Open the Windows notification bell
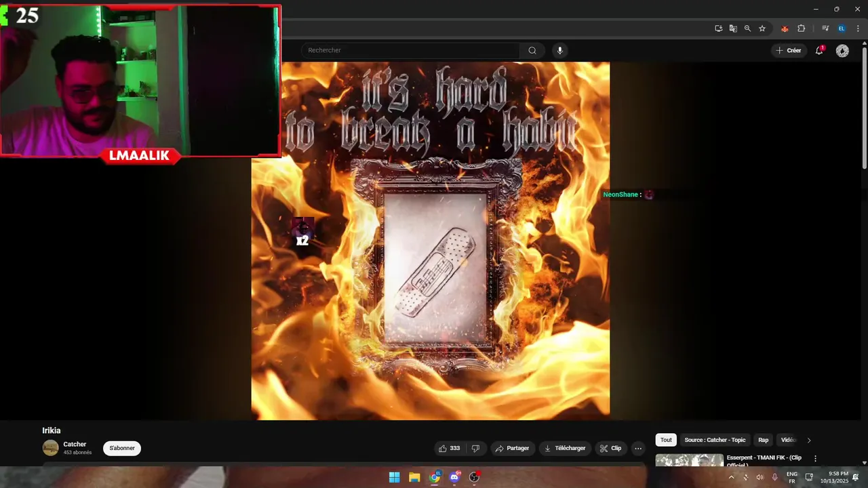 tap(856, 477)
